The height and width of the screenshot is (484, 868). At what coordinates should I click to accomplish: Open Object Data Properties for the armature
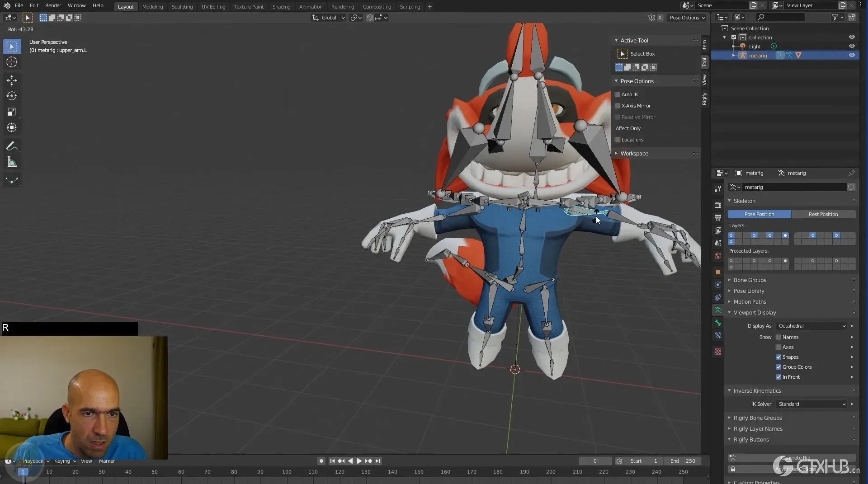(x=717, y=310)
